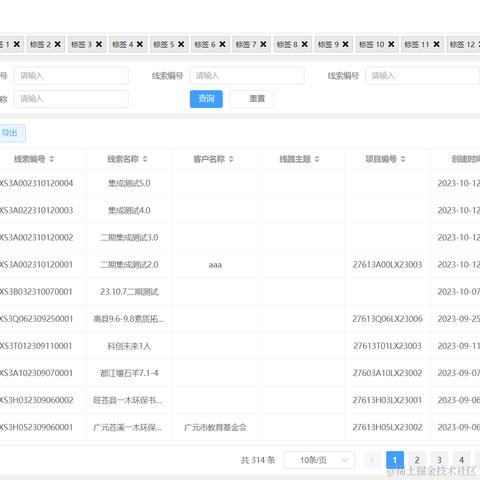The image size is (480, 480).
Task: Close the 标签 6 tab
Action: point(222,44)
